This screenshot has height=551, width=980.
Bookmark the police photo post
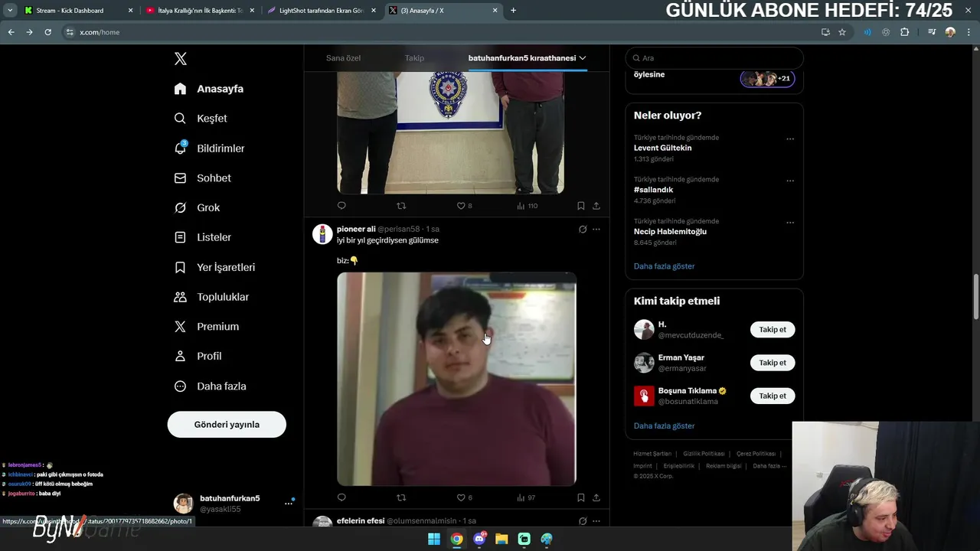pos(581,206)
